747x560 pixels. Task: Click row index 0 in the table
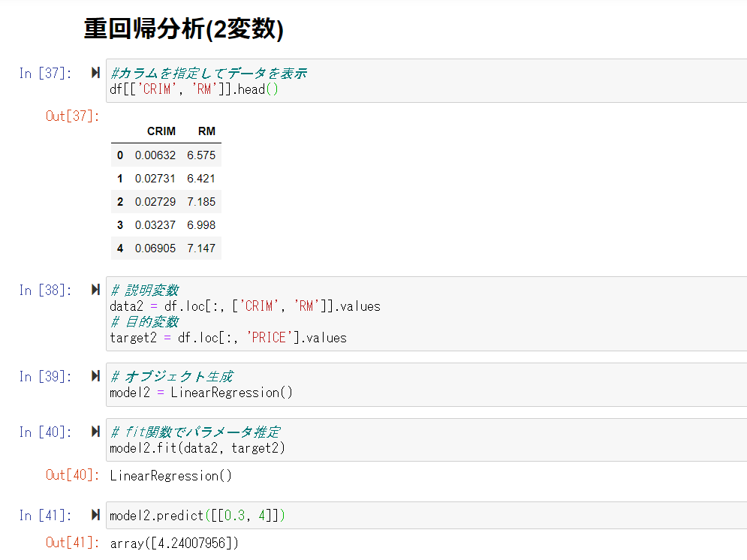(120, 155)
